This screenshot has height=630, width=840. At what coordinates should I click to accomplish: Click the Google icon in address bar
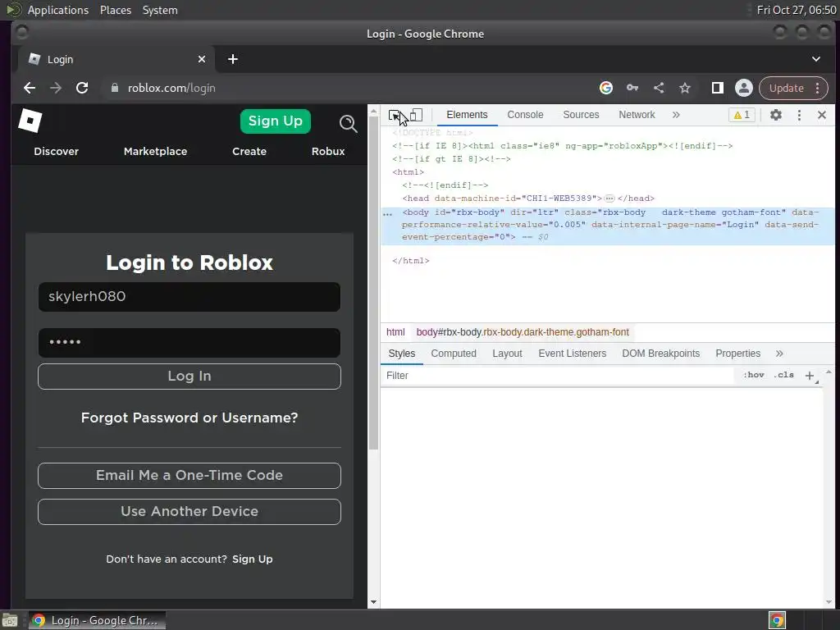(x=606, y=88)
